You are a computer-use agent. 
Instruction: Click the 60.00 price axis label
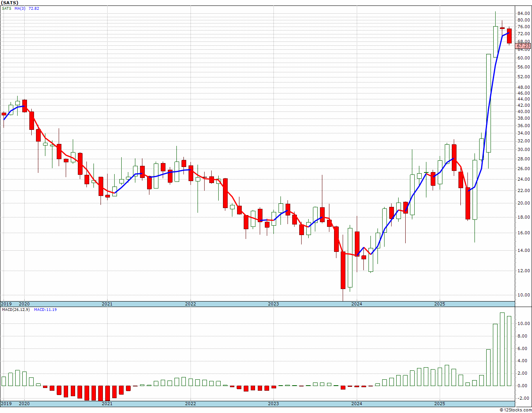coord(523,58)
